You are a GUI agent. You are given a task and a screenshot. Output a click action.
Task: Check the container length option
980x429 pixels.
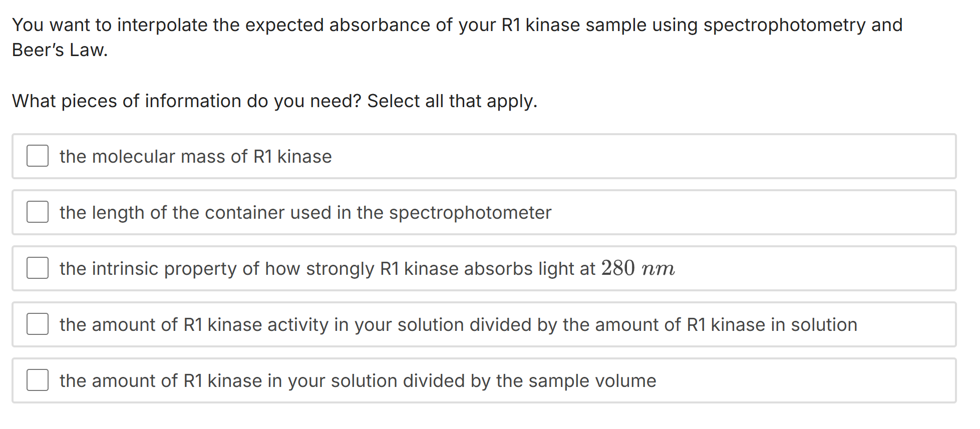(37, 212)
